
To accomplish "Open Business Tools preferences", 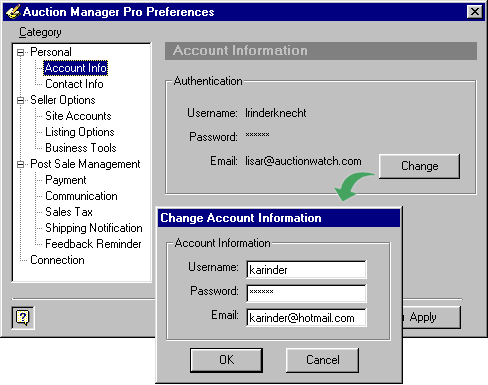I will pos(81,148).
